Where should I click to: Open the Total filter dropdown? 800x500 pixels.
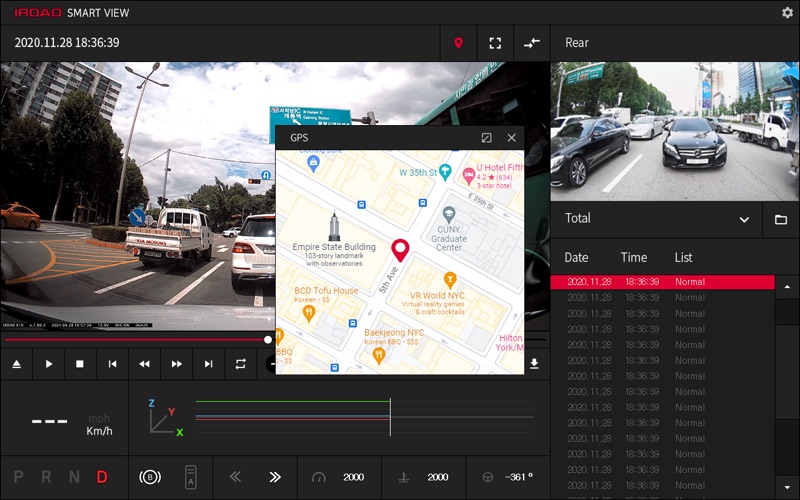tap(656, 219)
